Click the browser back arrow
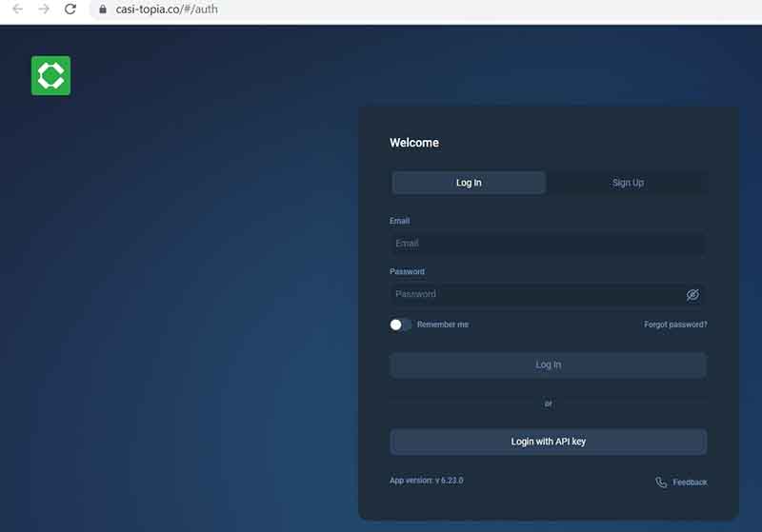Viewport: 762px width, 532px height. point(17,10)
